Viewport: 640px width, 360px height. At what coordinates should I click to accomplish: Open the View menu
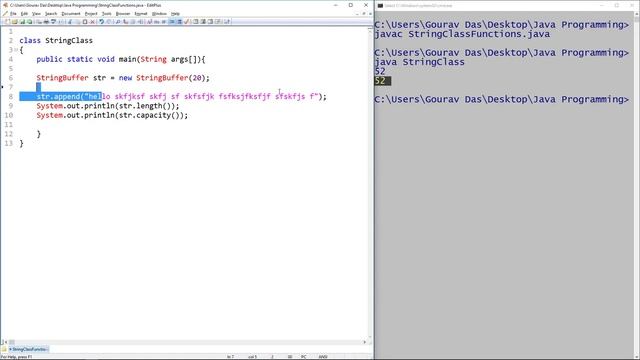click(x=36, y=13)
